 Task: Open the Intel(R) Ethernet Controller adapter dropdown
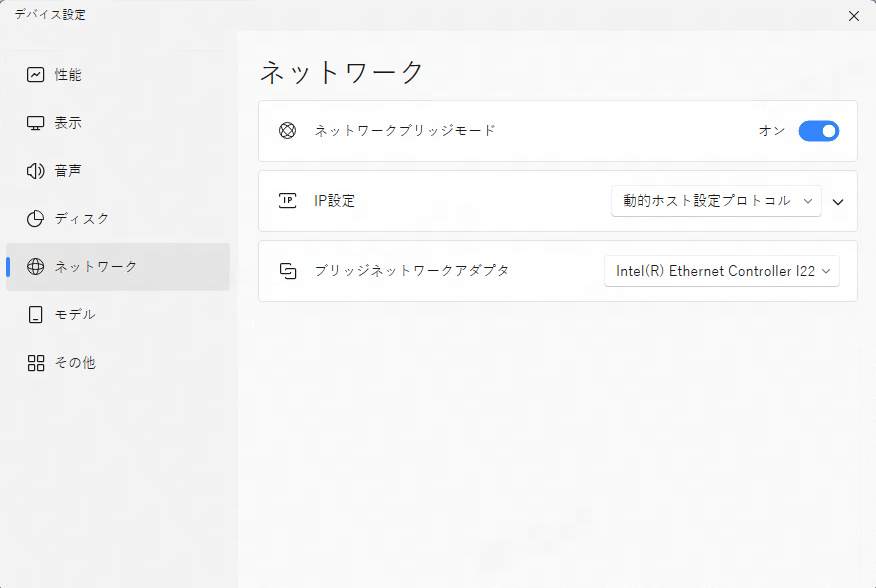click(721, 270)
